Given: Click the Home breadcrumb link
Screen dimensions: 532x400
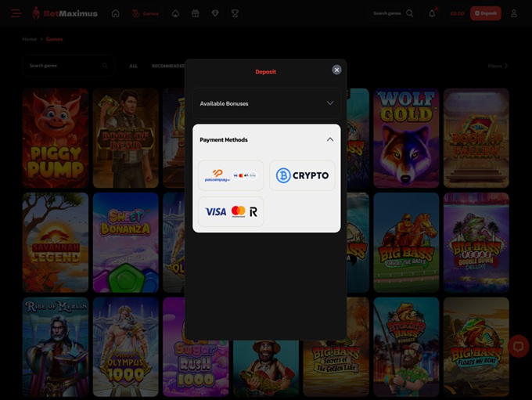Looking at the screenshot, I should [29, 38].
